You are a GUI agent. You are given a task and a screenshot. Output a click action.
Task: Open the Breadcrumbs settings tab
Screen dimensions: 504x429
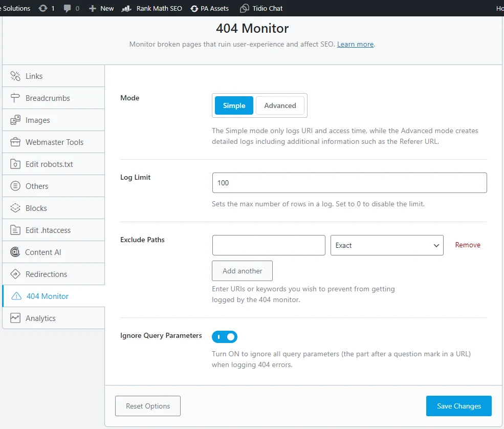click(x=53, y=98)
